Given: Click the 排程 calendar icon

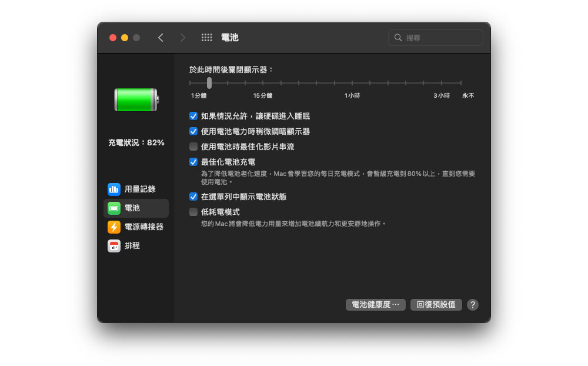Looking at the screenshot, I should click(x=114, y=245).
